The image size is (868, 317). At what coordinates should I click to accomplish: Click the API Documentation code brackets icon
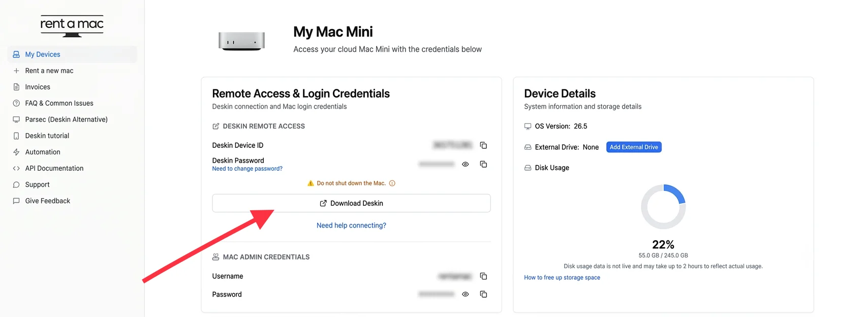point(16,168)
